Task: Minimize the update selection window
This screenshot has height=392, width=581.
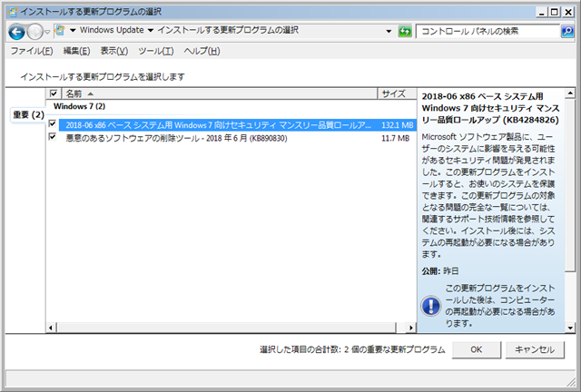Action: coord(542,12)
